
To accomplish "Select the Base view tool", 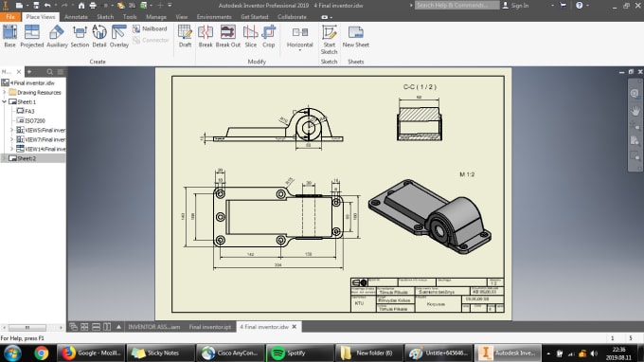I will point(9,36).
